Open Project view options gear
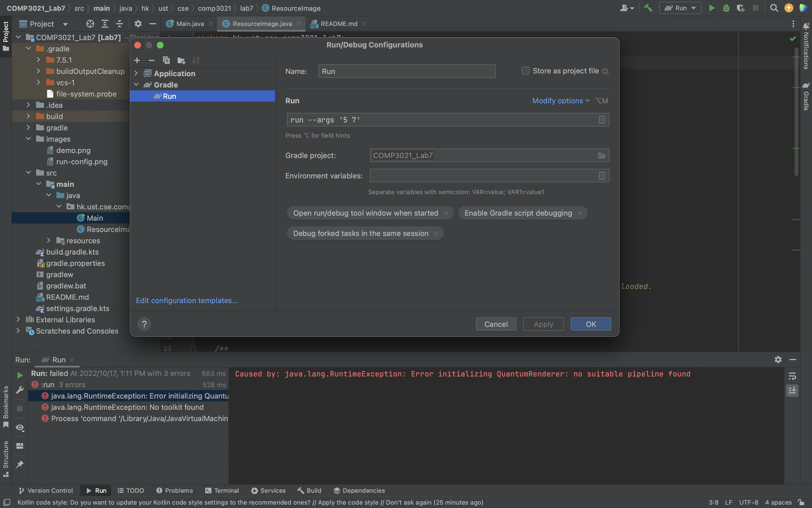812x508 pixels. (138, 24)
